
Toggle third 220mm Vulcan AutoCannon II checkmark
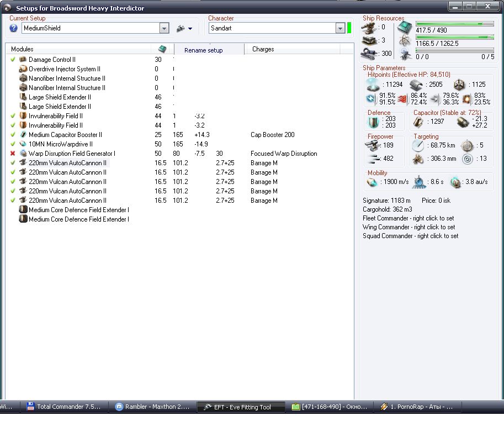coord(13,181)
